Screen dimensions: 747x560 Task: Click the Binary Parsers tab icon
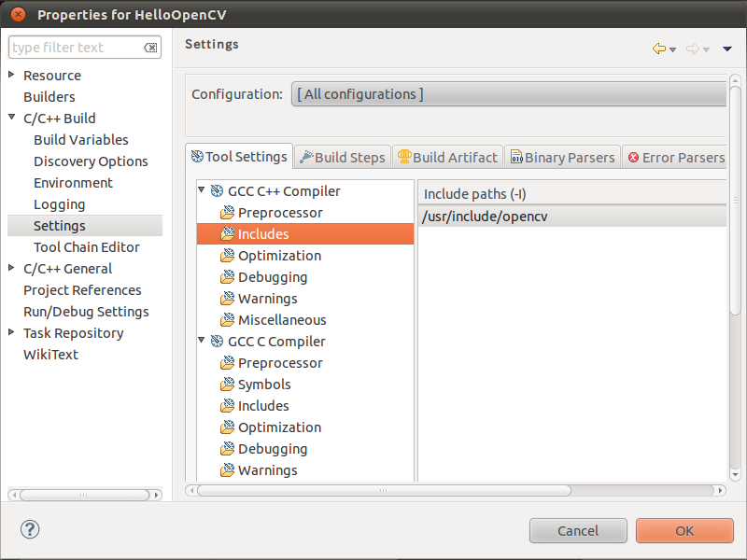pyautogui.click(x=516, y=157)
